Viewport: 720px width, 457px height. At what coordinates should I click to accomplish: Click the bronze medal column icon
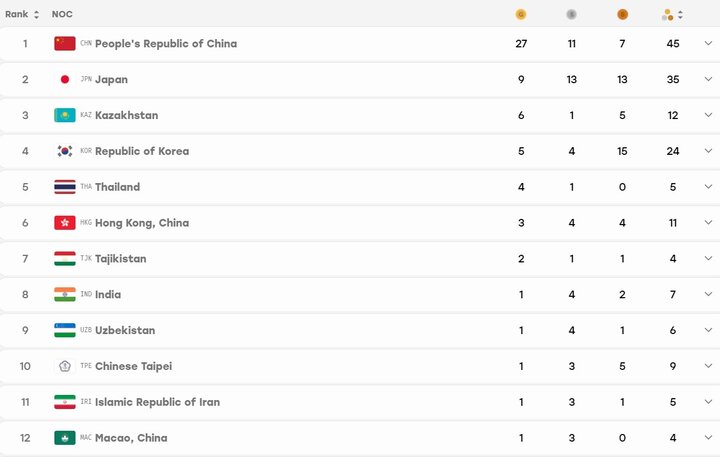click(622, 15)
